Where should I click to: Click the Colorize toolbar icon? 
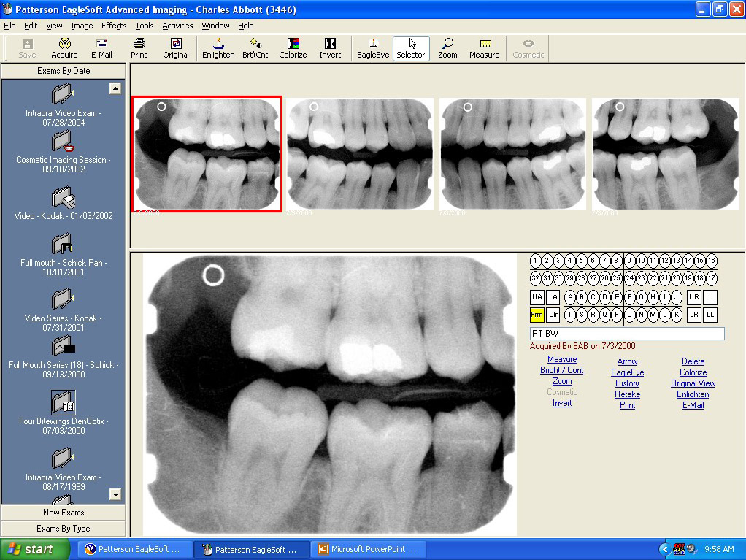[293, 48]
